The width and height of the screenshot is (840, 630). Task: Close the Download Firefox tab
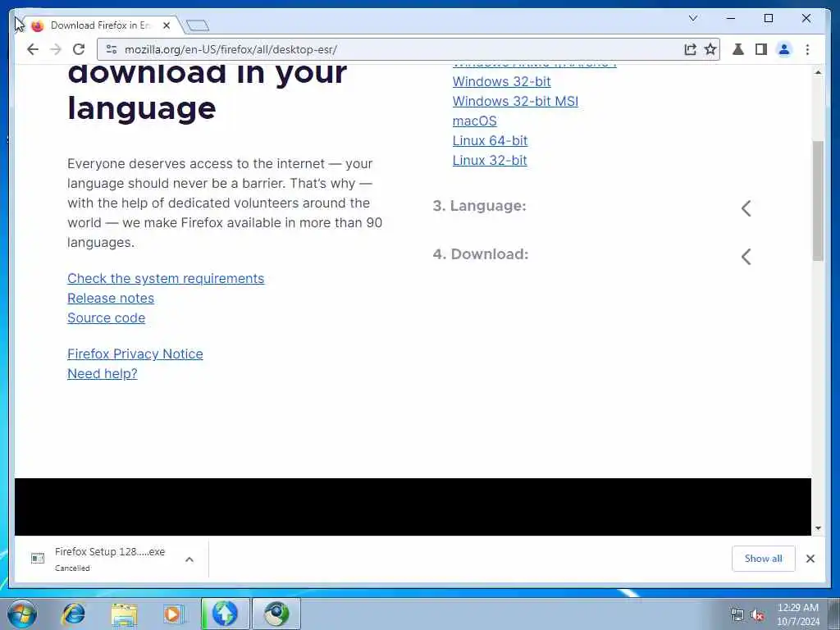167,25
